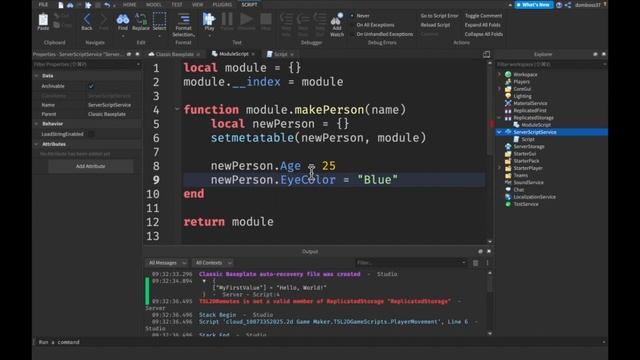Click Toggle Comment action
The height and width of the screenshot is (360, 640).
click(x=484, y=16)
